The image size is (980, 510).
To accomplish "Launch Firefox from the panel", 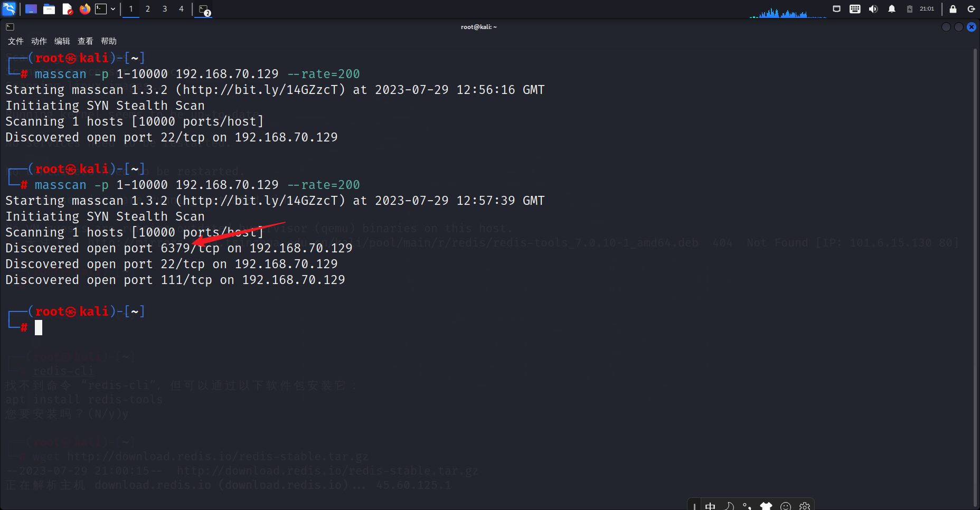I will (85, 9).
